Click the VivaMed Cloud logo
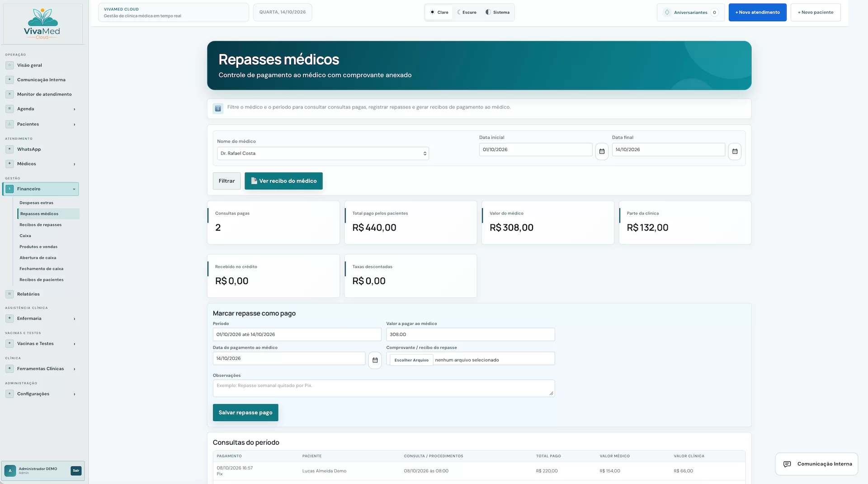The image size is (868, 484). tap(42, 24)
